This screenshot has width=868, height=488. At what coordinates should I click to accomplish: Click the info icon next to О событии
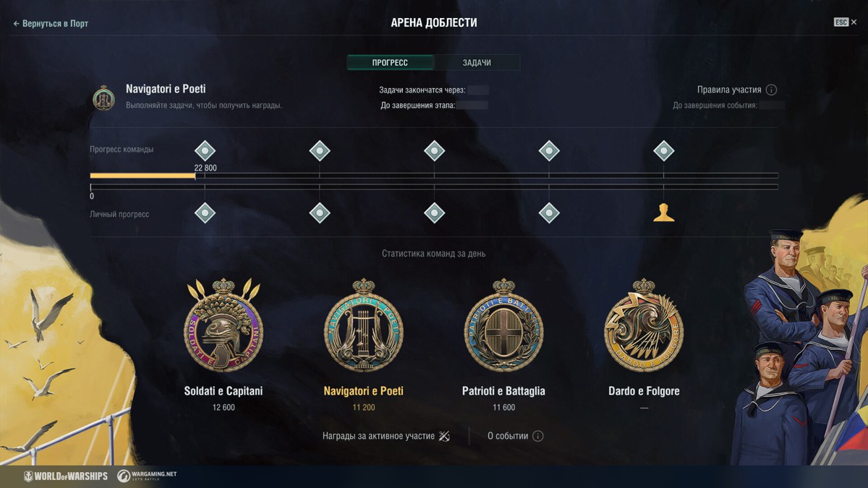click(537, 436)
